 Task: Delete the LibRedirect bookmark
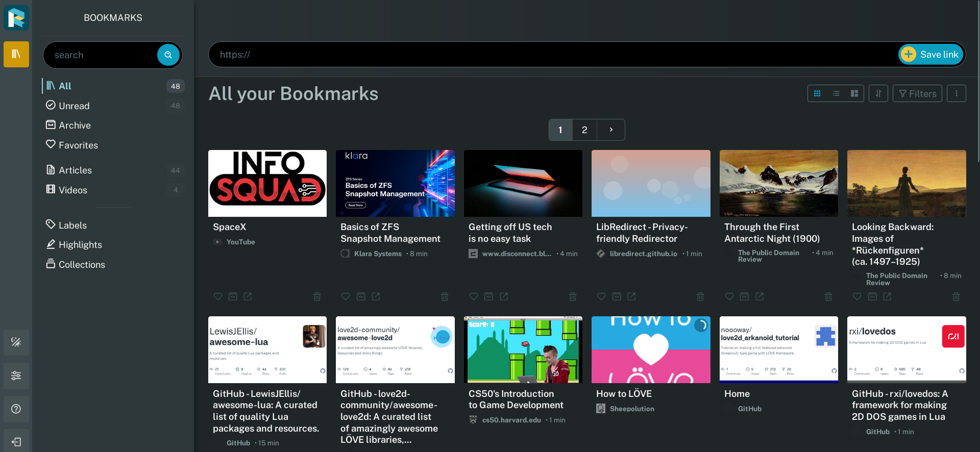point(700,296)
